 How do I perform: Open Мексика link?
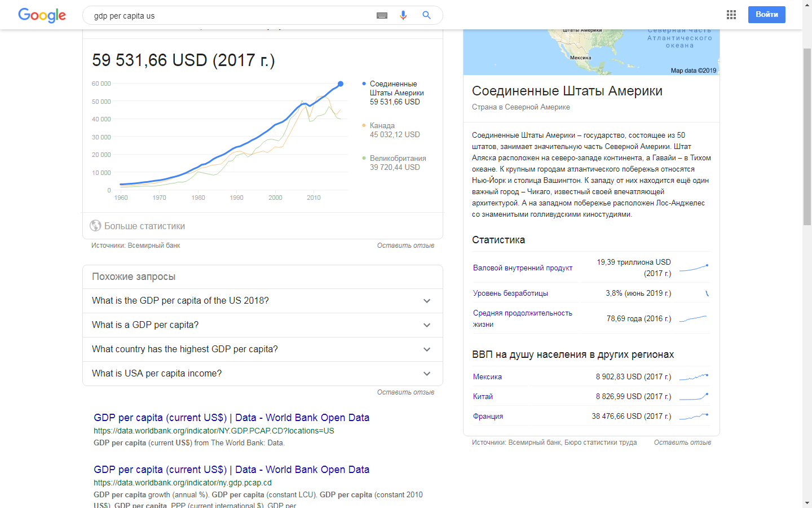[487, 377]
